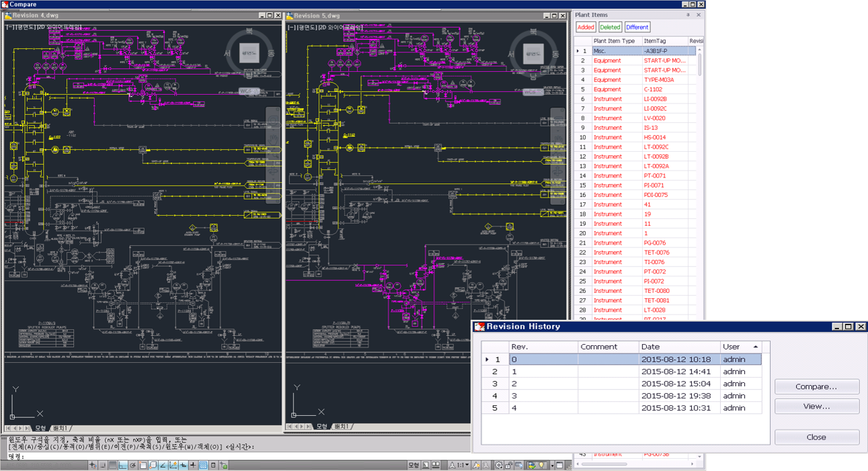Switch to the 배치1 layout tab
Viewport: 868px width, 471px height.
60,427
